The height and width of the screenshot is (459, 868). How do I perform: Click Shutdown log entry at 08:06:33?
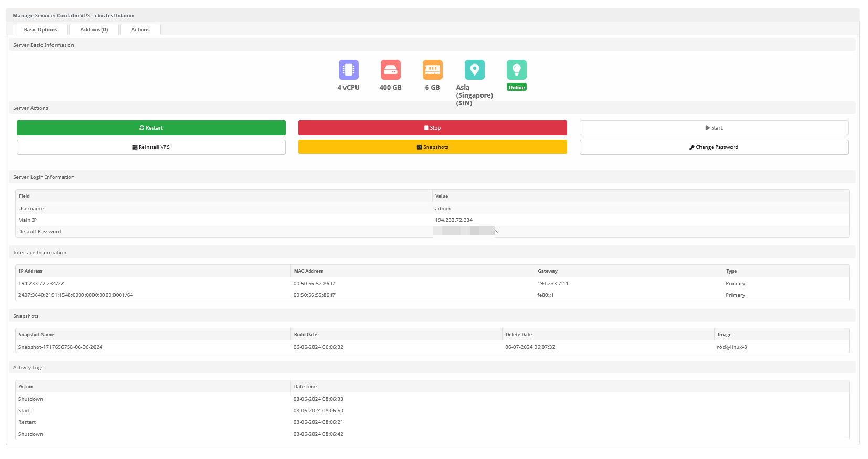30,399
